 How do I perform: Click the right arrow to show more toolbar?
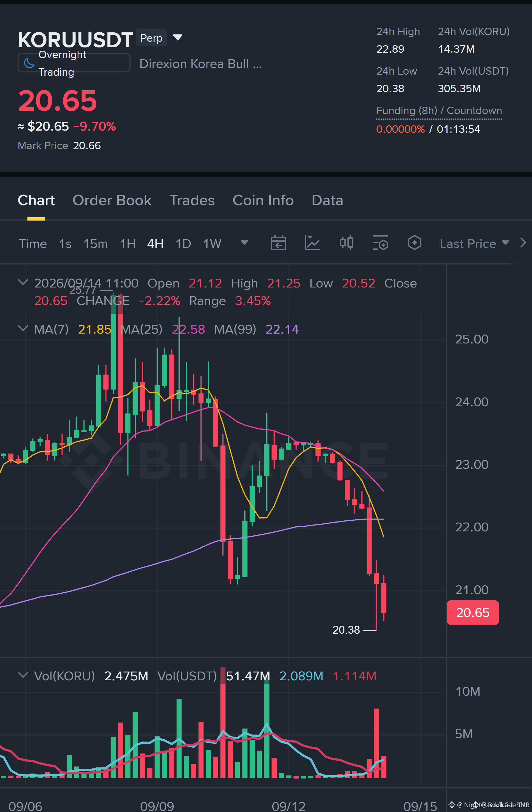(x=523, y=243)
